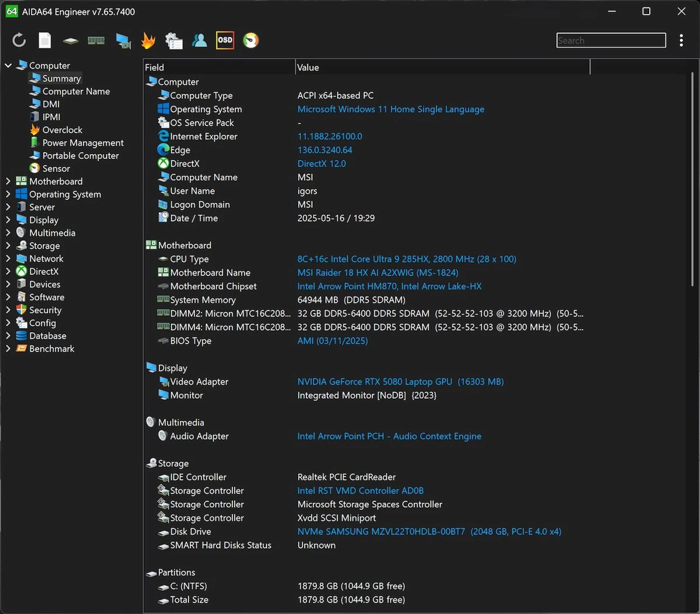Toggle the OSD panel icon

pyautogui.click(x=225, y=40)
